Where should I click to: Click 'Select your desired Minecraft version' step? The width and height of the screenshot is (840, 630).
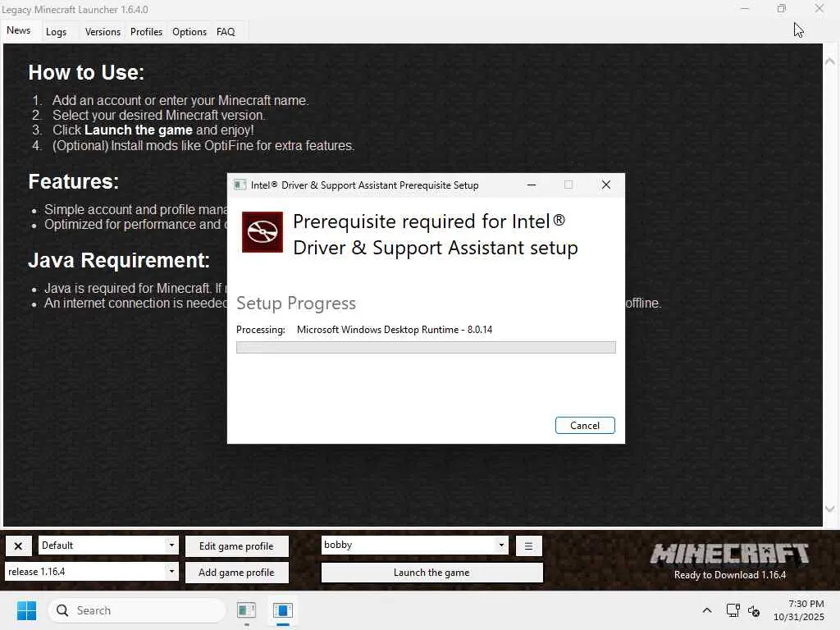pos(158,115)
